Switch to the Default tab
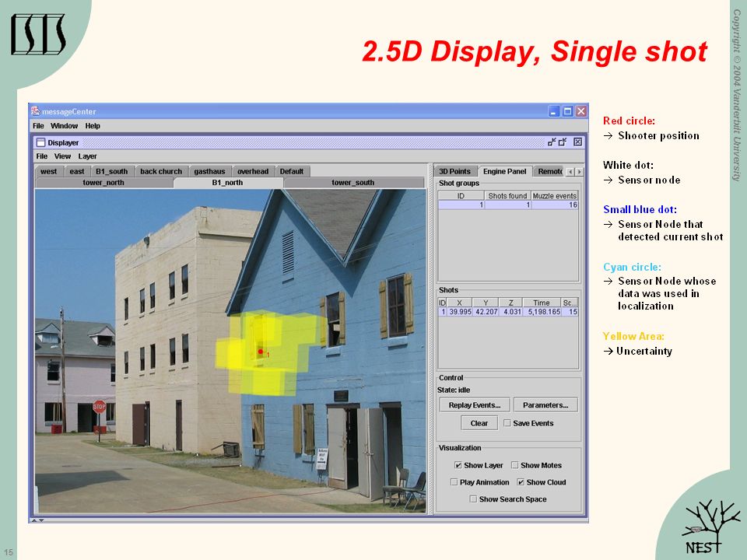The width and height of the screenshot is (747, 560). 292,171
